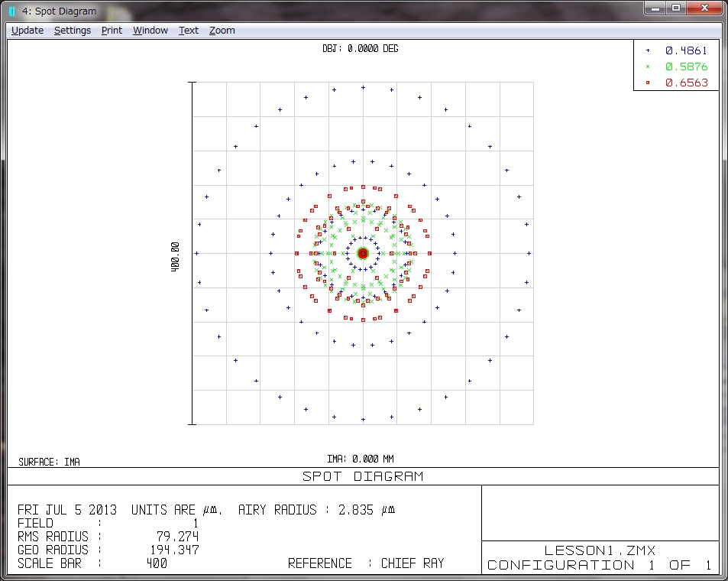
Task: Click the REFERENCE : CHIEF RAY text
Action: (366, 564)
